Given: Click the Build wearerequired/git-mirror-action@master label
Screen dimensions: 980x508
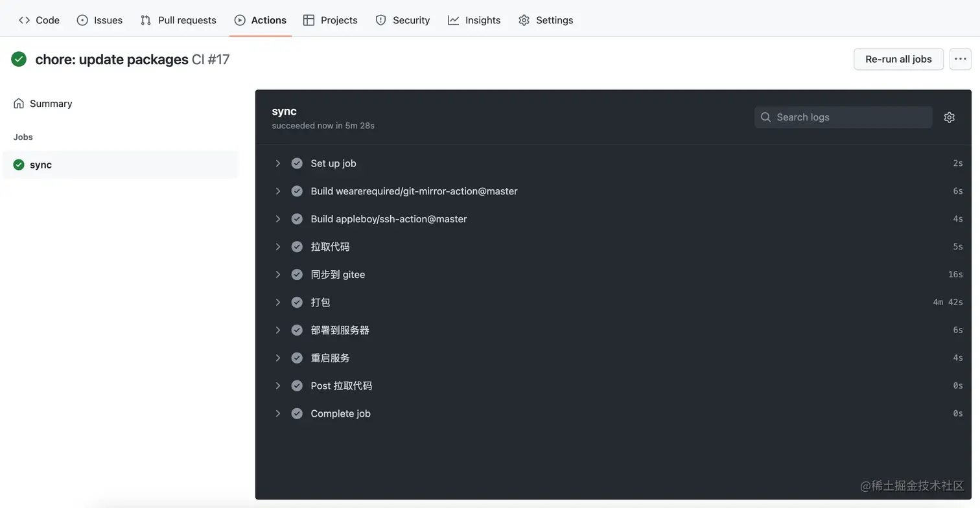Looking at the screenshot, I should tap(414, 191).
